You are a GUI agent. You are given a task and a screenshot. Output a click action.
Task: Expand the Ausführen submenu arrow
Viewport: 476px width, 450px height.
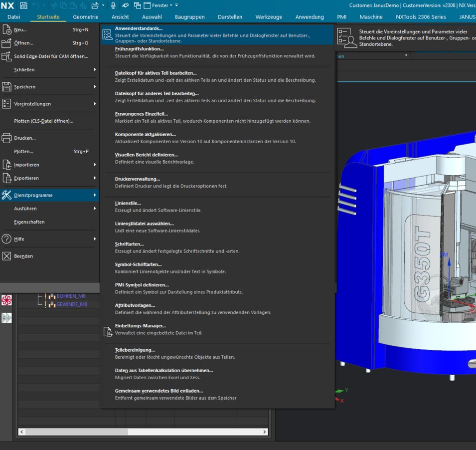coord(95,208)
